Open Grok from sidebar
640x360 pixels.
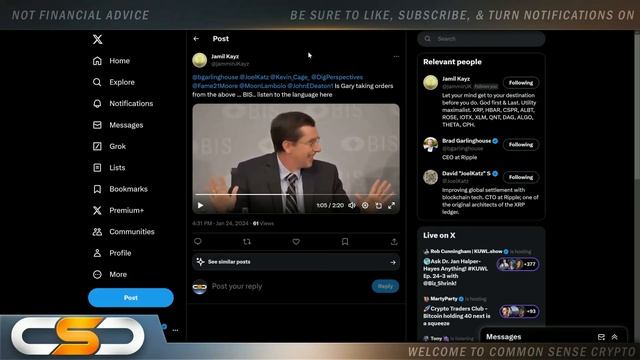coord(109,146)
